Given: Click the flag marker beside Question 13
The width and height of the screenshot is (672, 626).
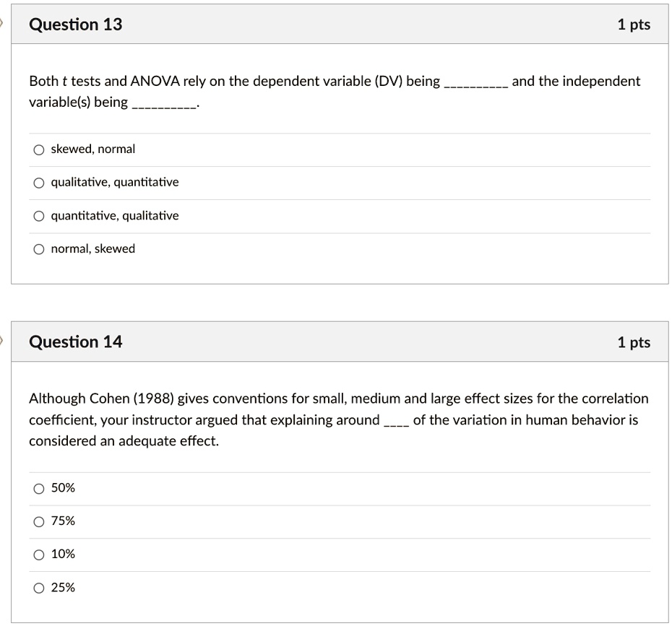Looking at the screenshot, I should (x=1, y=22).
